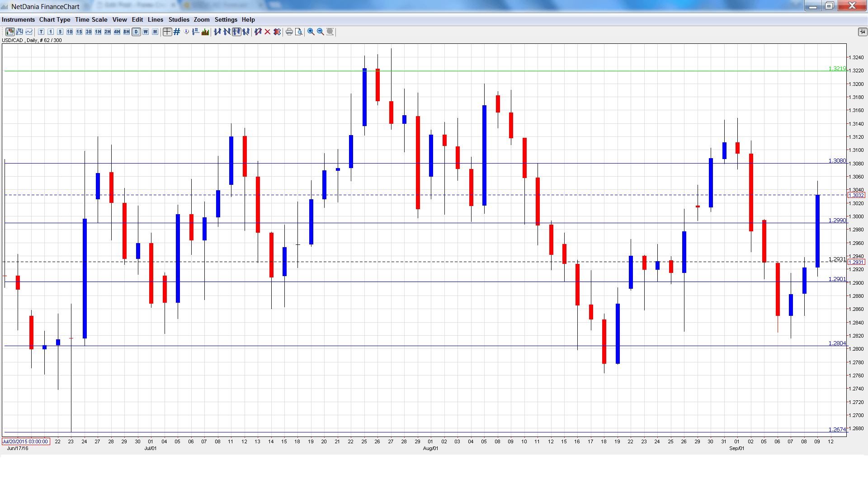The height and width of the screenshot is (488, 868).
Task: Select Weekly (W) time scale button
Action: tap(146, 32)
